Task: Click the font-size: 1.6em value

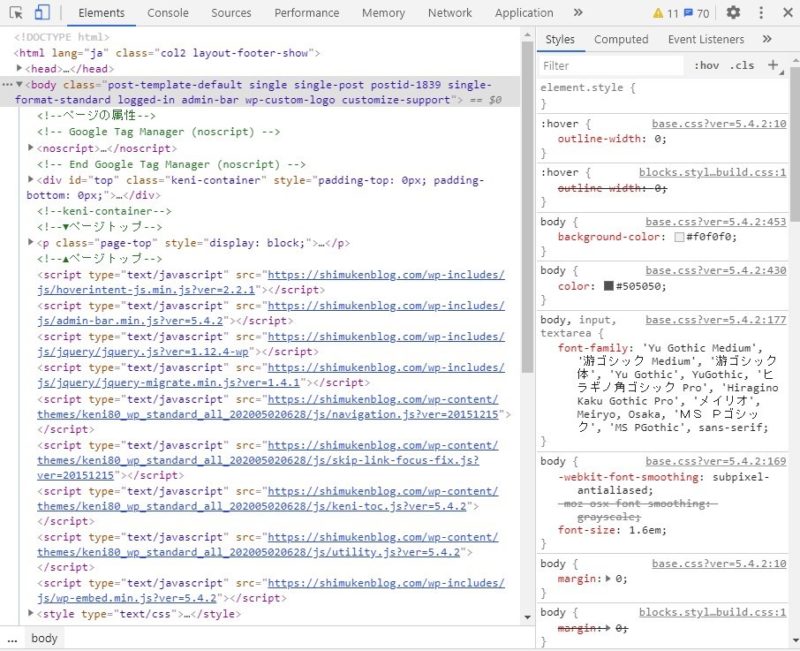Action: (x=647, y=530)
